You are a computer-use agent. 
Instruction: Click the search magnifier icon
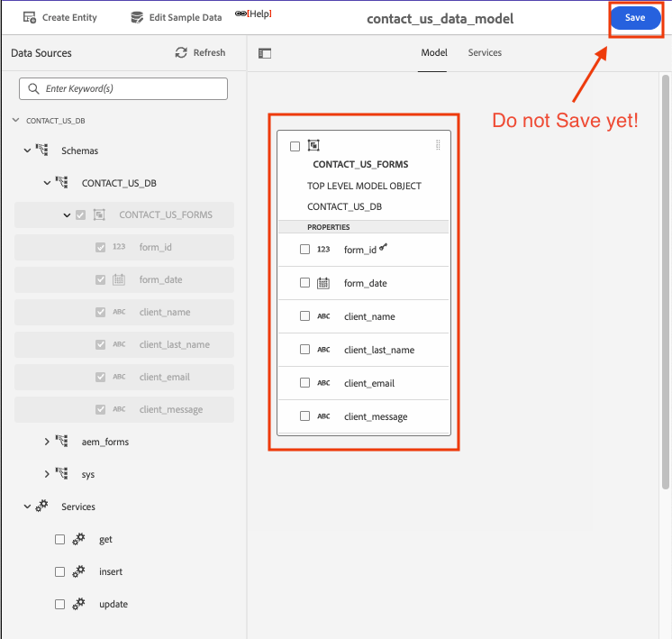pyautogui.click(x=33, y=88)
